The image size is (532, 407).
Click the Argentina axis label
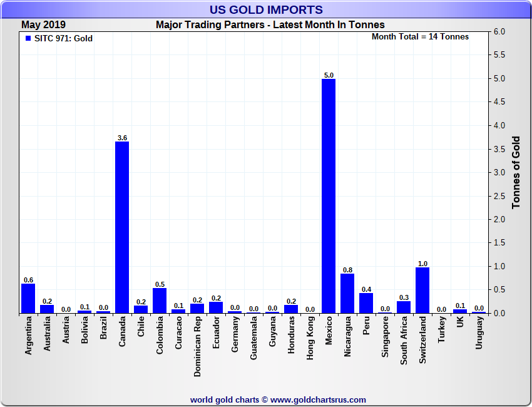click(x=28, y=336)
